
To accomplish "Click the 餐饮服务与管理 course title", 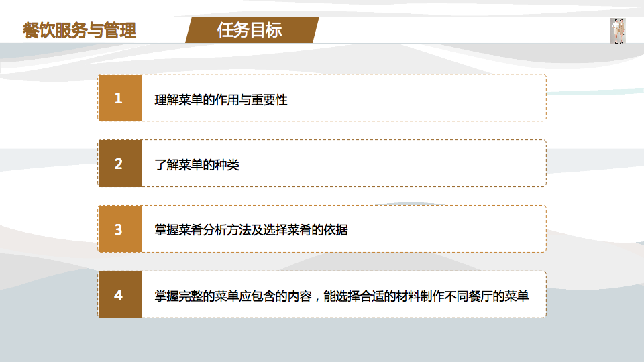I will 79,30.
